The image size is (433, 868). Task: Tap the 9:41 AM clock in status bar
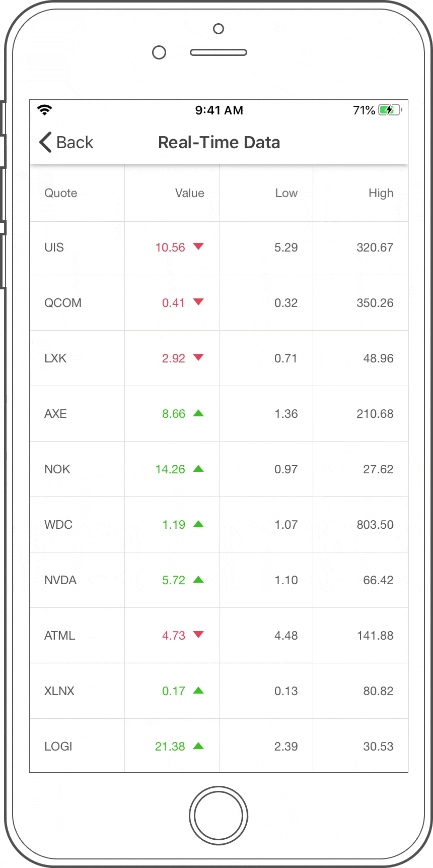[x=219, y=110]
